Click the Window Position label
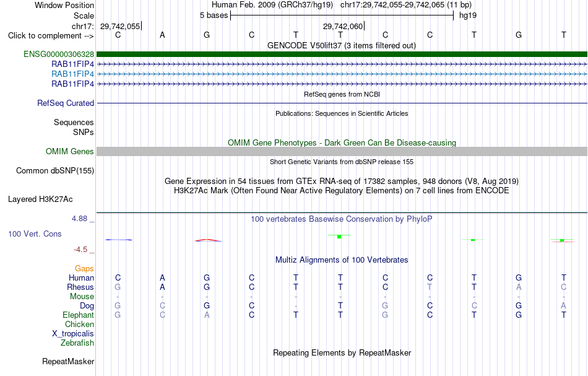Image resolution: width=588 pixels, height=376 pixels. [64, 5]
